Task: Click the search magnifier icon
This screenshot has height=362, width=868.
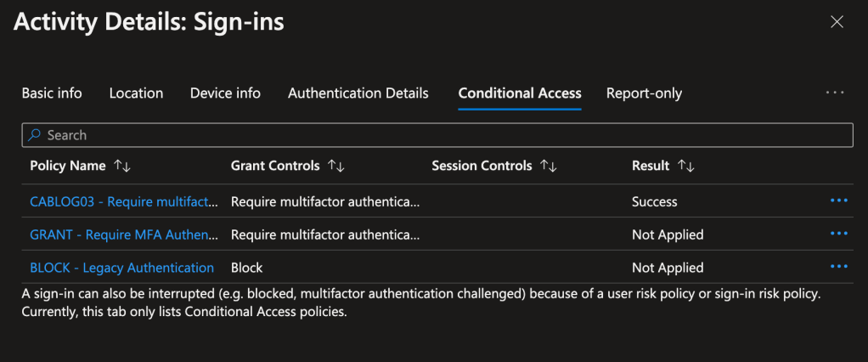Action: pos(35,135)
